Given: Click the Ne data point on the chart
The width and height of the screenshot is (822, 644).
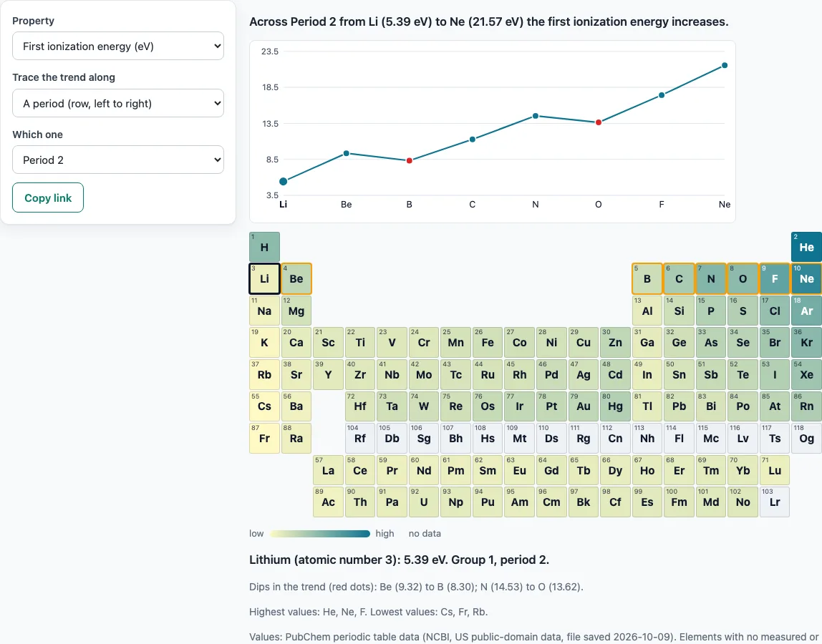Looking at the screenshot, I should pos(725,66).
